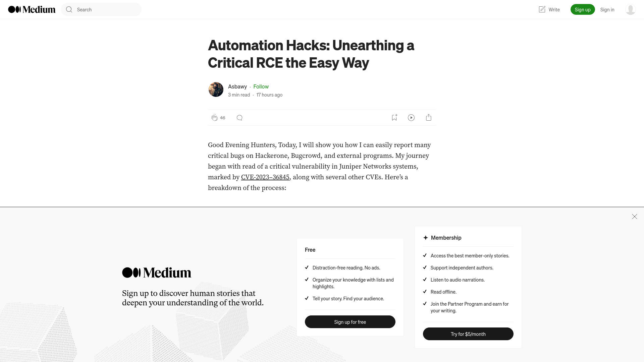Click the search bar icon
Image resolution: width=644 pixels, height=362 pixels.
[x=69, y=9]
